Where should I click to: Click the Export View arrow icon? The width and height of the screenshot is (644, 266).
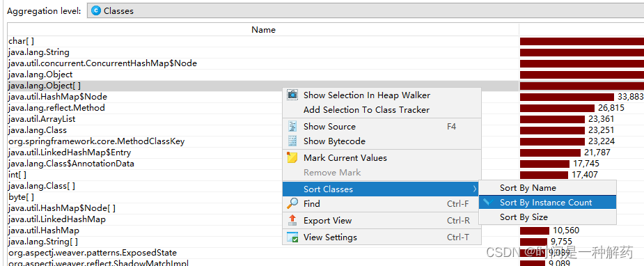(x=292, y=221)
